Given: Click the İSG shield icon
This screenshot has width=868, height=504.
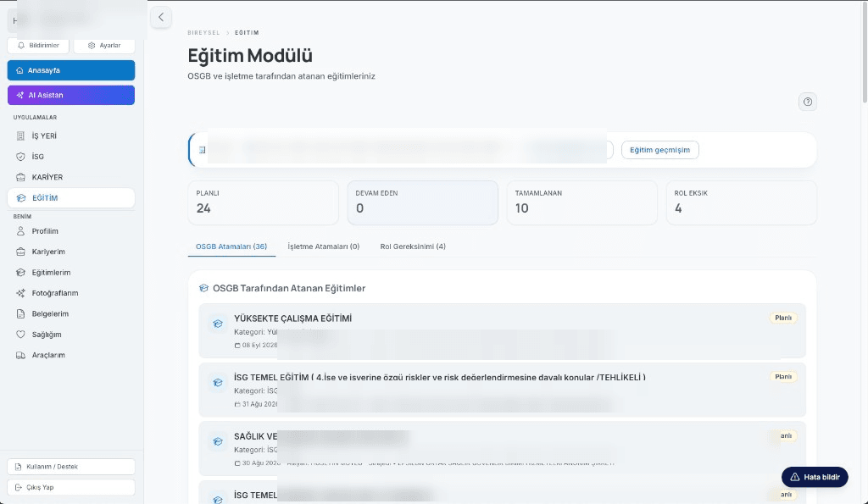Looking at the screenshot, I should [x=20, y=157].
